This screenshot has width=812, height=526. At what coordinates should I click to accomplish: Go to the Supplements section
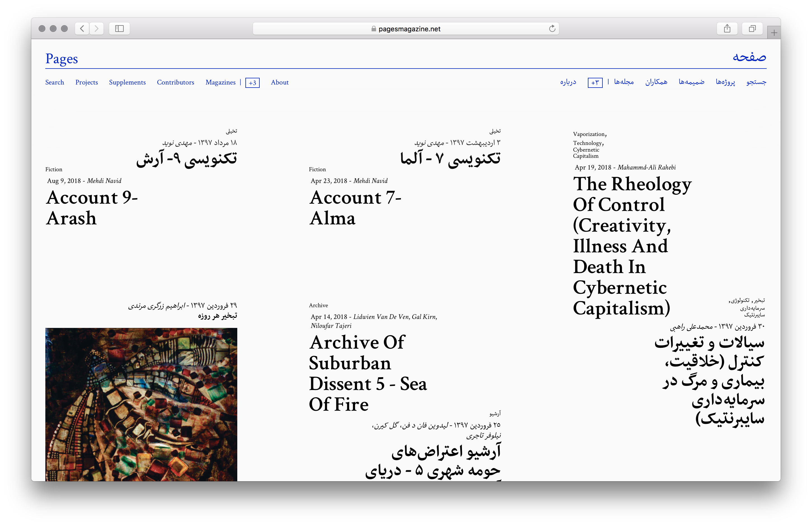click(127, 82)
